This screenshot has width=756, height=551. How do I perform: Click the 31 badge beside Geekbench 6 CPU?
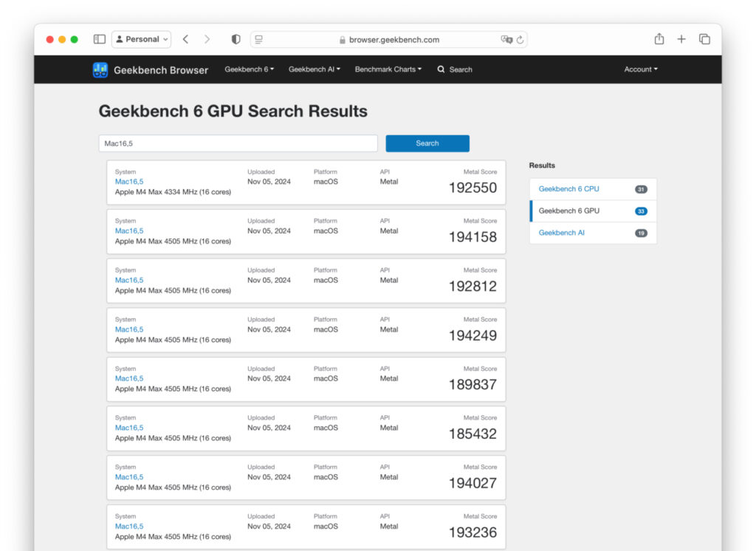point(641,189)
